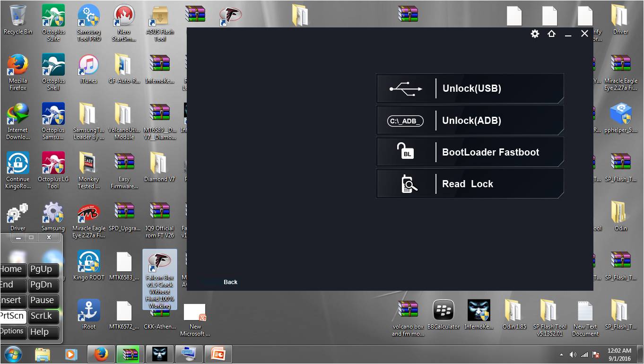Switch to PowerPoint taskbar item
Image resolution: width=644 pixels, height=364 pixels.
point(218,354)
